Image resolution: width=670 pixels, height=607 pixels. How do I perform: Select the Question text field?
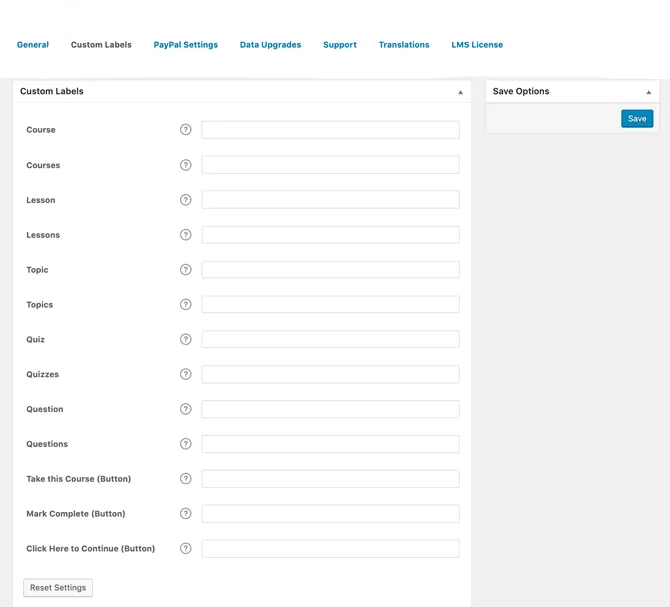click(330, 409)
